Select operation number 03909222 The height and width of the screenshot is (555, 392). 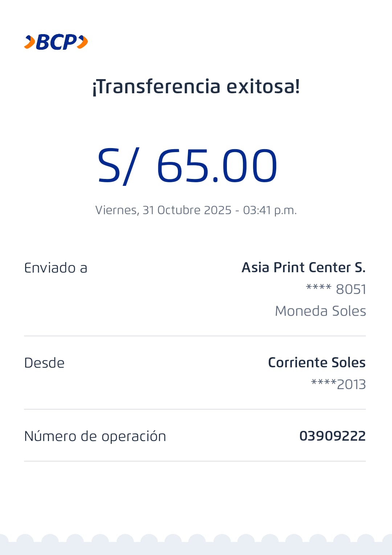(332, 436)
